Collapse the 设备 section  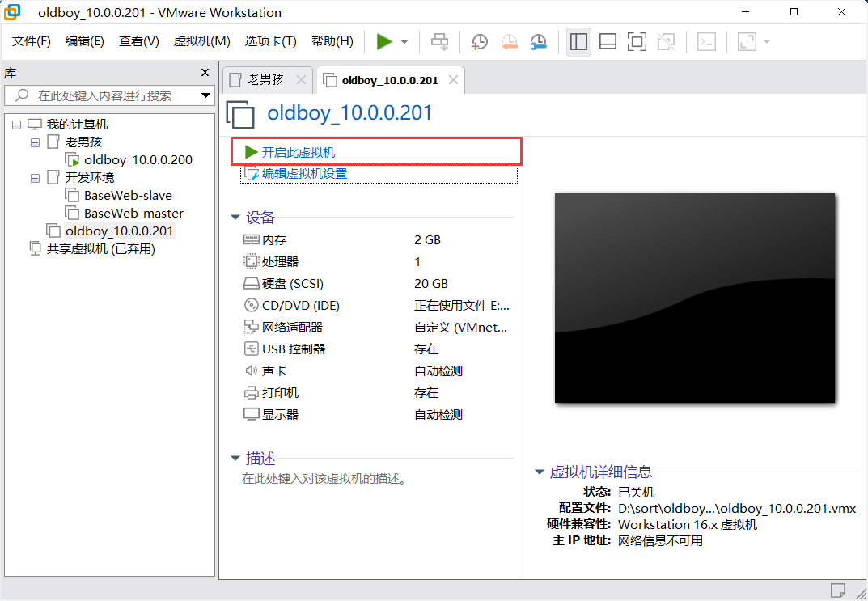coord(235,218)
